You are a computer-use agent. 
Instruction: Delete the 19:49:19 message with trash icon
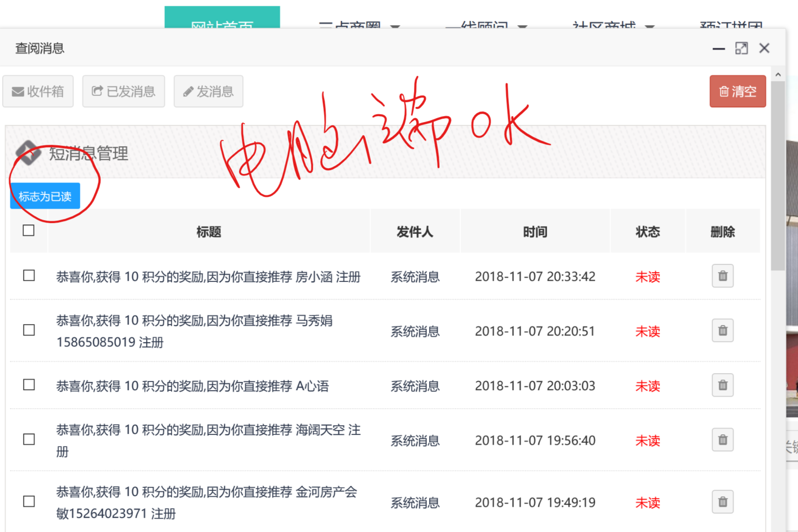(x=723, y=502)
